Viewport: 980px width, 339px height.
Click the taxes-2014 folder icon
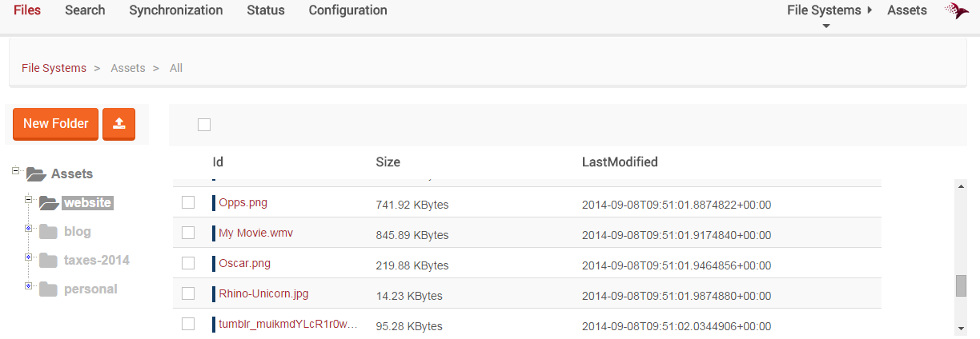pos(49,261)
